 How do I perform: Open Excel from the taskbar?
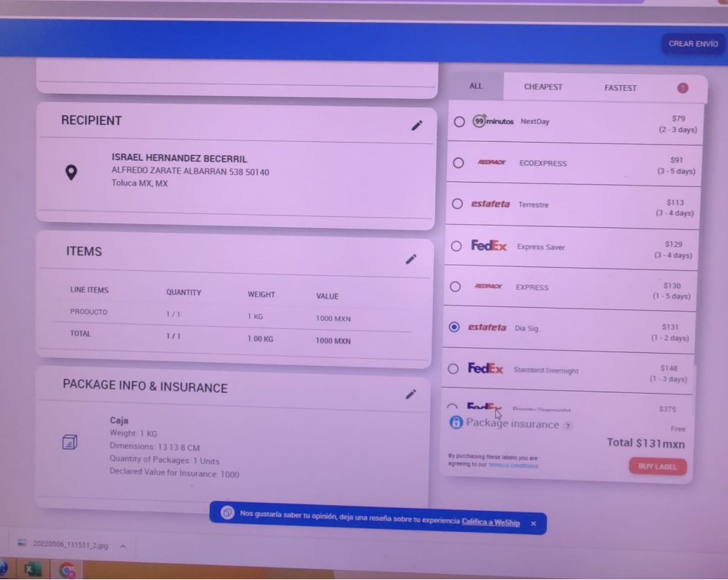32,570
